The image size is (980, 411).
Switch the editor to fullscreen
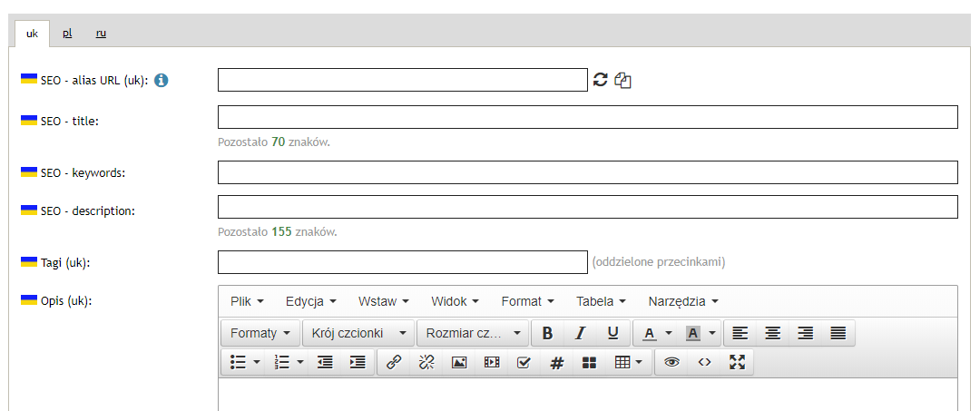[737, 362]
